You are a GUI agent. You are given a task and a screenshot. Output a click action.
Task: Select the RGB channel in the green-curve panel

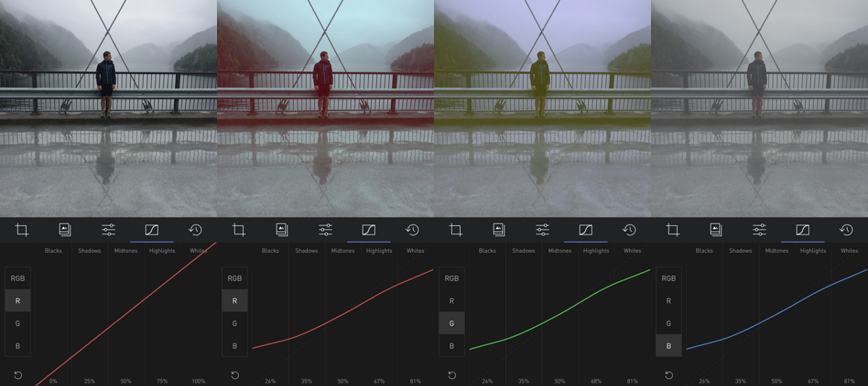tap(451, 278)
